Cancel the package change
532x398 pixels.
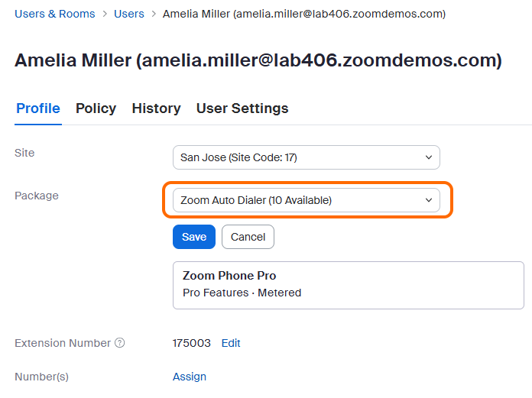(x=248, y=237)
